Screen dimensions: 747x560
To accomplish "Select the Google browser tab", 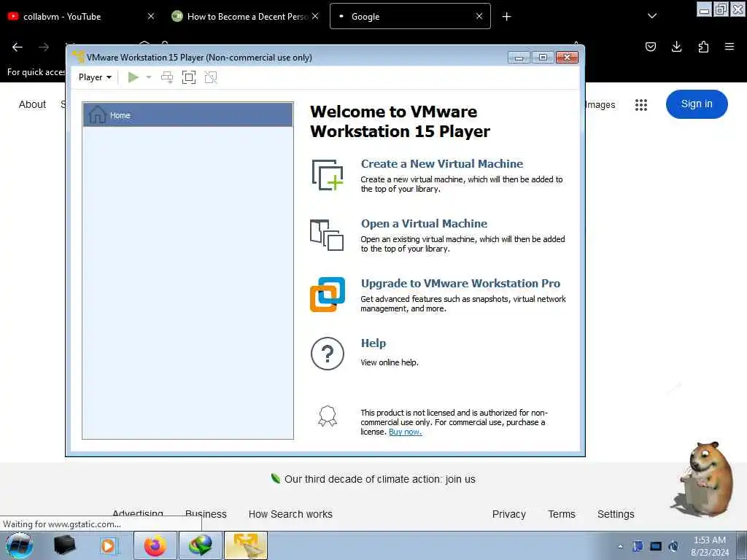I will point(410,16).
